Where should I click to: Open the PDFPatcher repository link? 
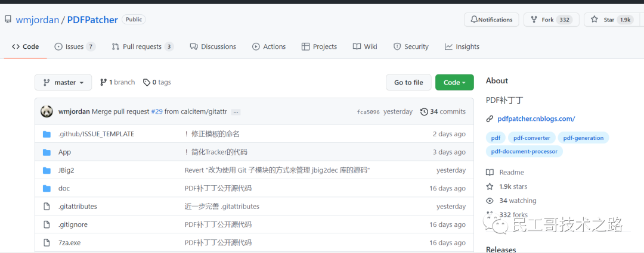coord(92,20)
